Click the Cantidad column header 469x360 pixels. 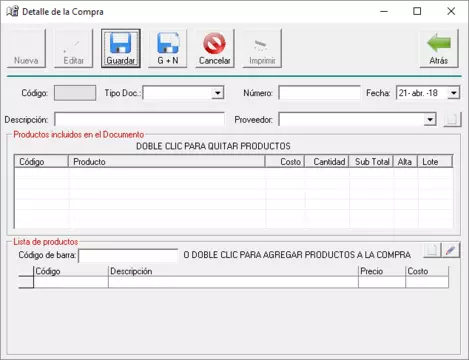[x=327, y=162]
